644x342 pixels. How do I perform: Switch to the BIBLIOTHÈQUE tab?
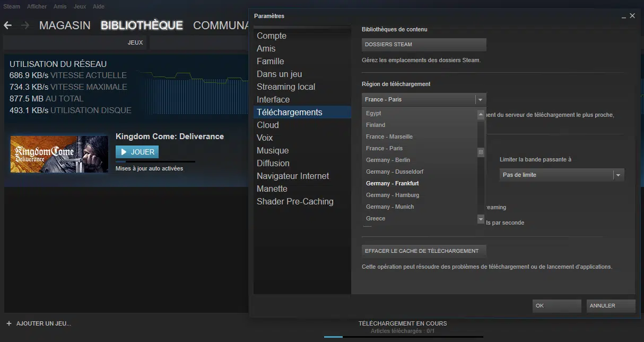[x=142, y=25]
